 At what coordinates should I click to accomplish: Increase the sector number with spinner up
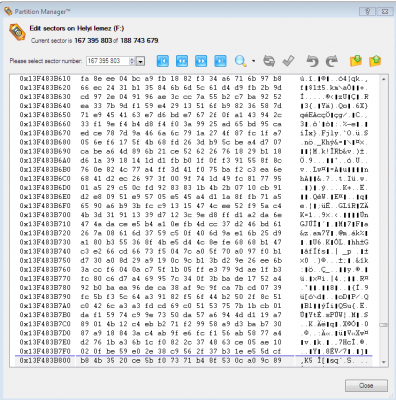pos(132,59)
